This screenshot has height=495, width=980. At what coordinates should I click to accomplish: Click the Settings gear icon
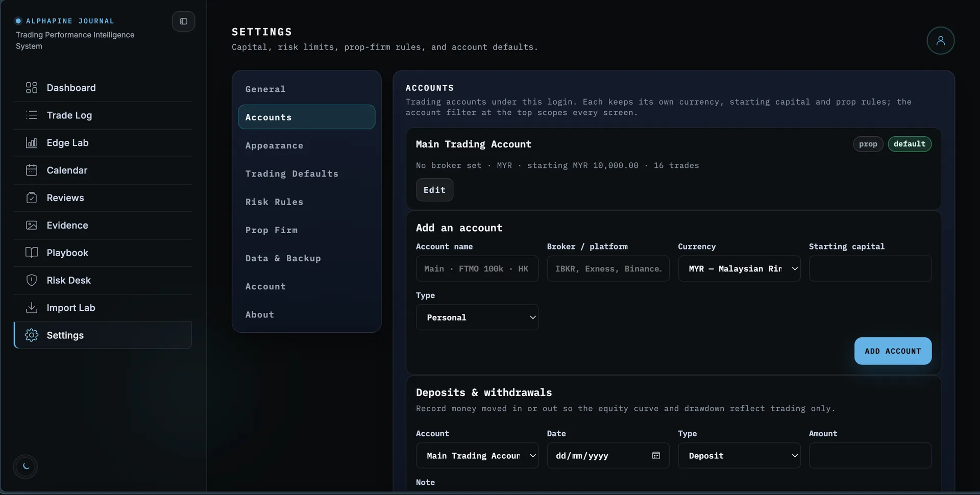coord(32,335)
